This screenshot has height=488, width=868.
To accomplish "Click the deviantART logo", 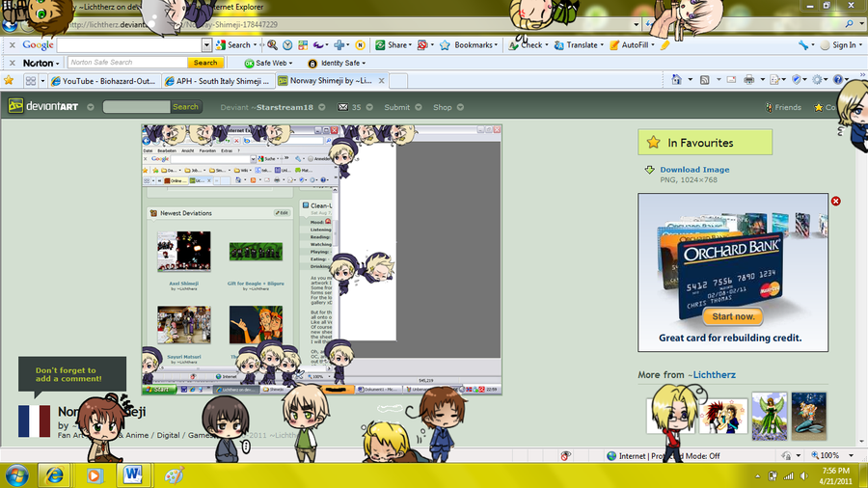I will coord(43,106).
